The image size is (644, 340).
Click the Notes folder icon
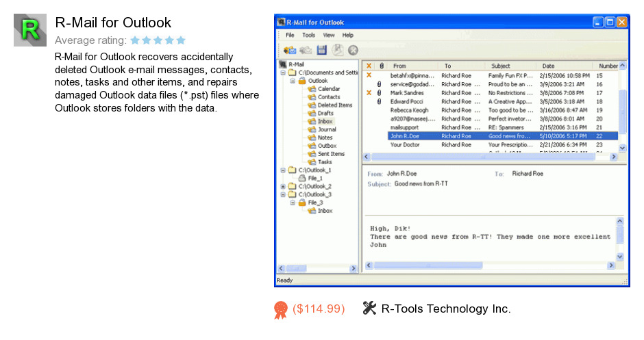(x=312, y=138)
